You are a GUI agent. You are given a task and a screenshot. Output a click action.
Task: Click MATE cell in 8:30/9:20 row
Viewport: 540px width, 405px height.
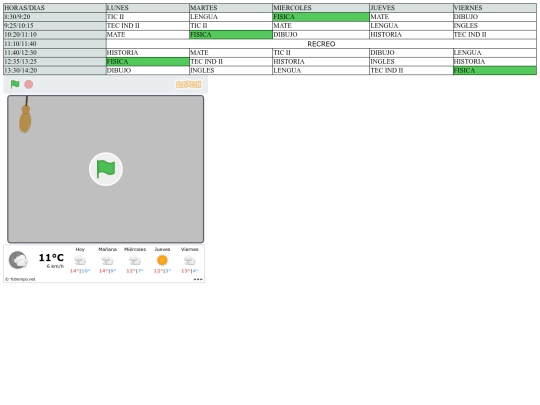click(x=411, y=17)
